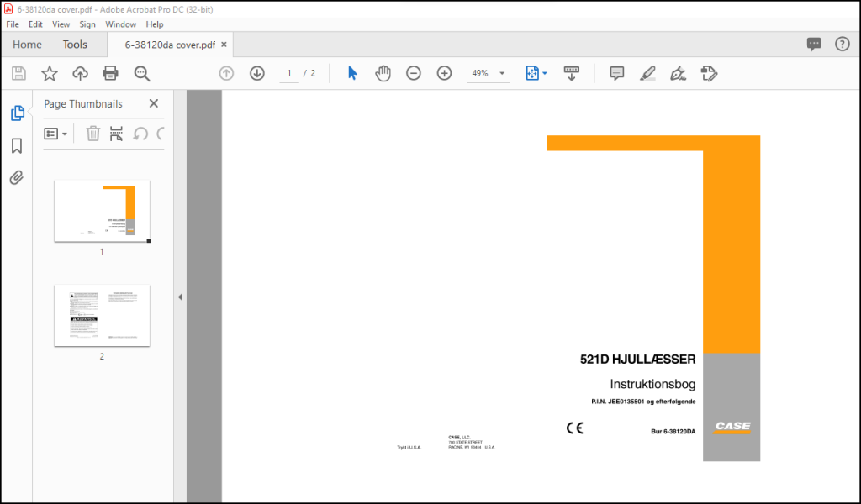Print the document with the printer icon

110,73
